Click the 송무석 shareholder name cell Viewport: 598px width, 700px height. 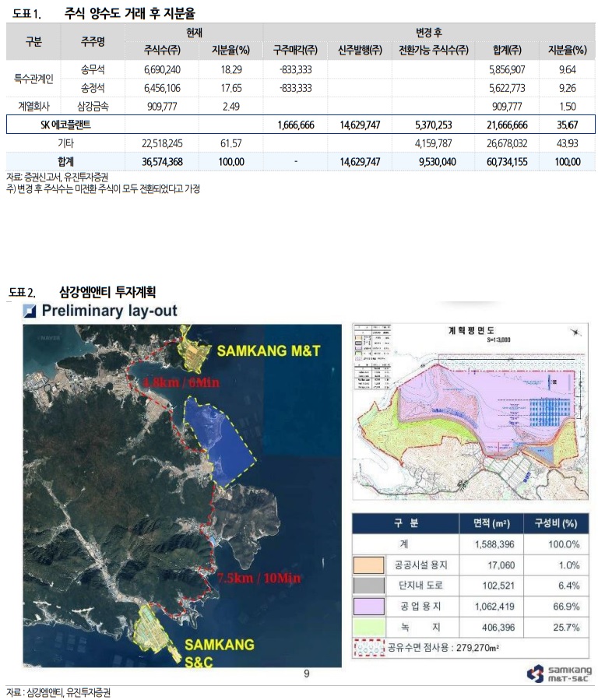93,69
